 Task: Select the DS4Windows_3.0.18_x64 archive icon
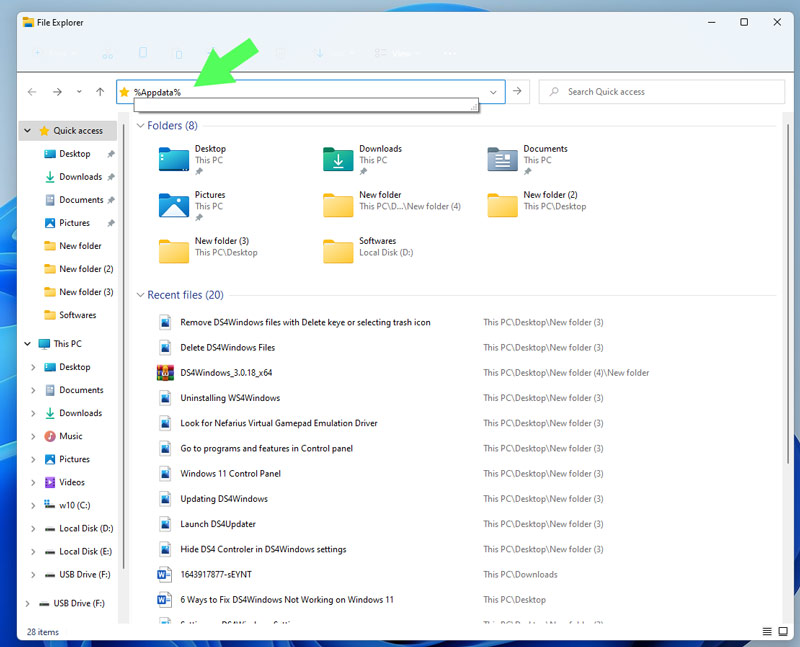pos(165,373)
